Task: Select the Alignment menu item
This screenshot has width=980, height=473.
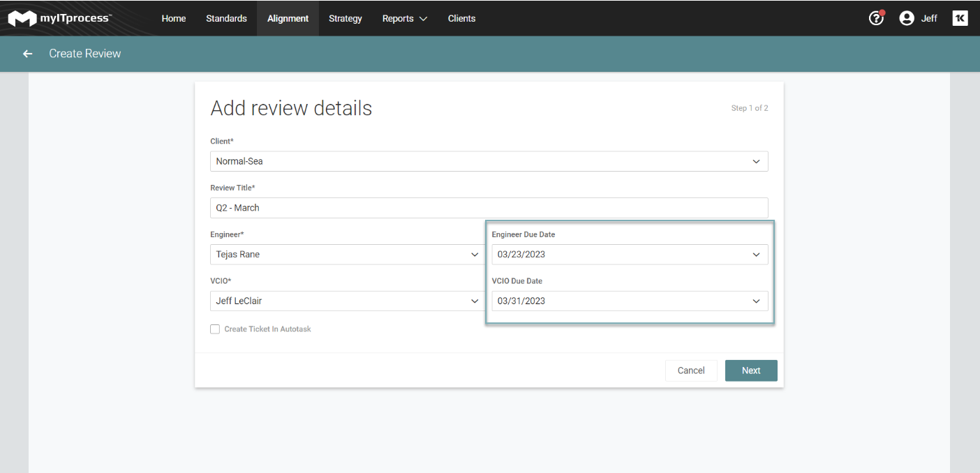Action: (288, 18)
